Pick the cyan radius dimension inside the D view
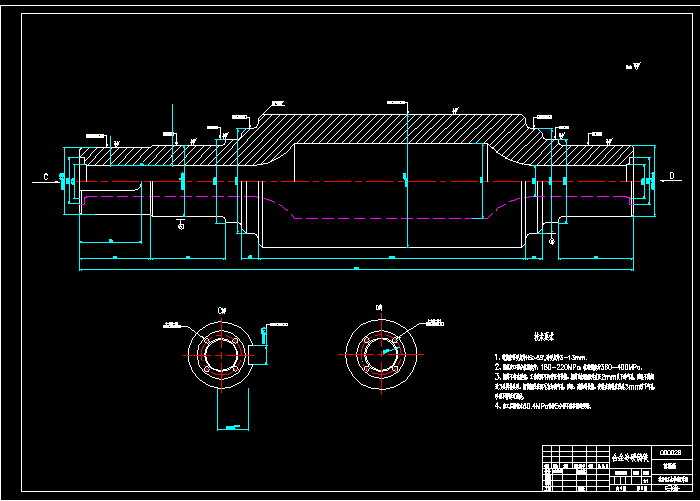The height and width of the screenshot is (501, 700). 389,351
